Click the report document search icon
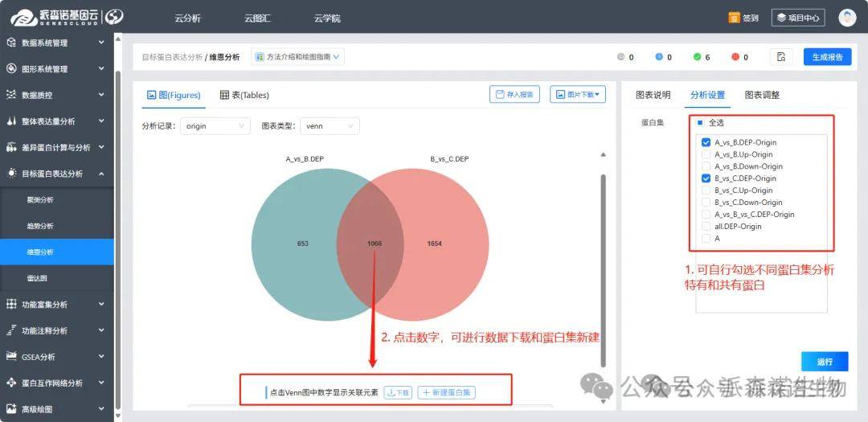Viewport: 868px width, 422px height. [780, 57]
